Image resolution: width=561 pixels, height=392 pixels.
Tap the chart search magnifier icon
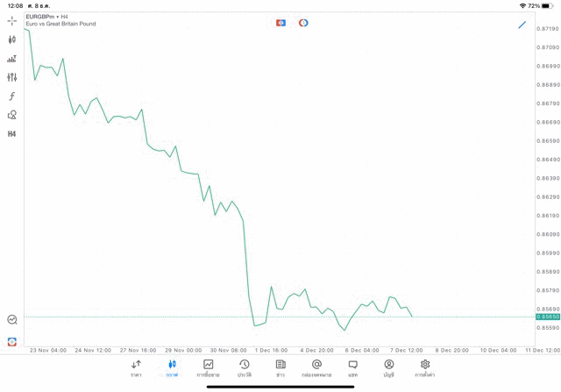11,320
